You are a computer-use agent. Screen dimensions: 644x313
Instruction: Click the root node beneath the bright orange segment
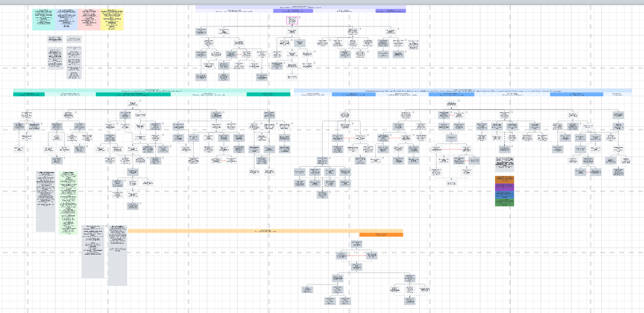tap(357, 244)
